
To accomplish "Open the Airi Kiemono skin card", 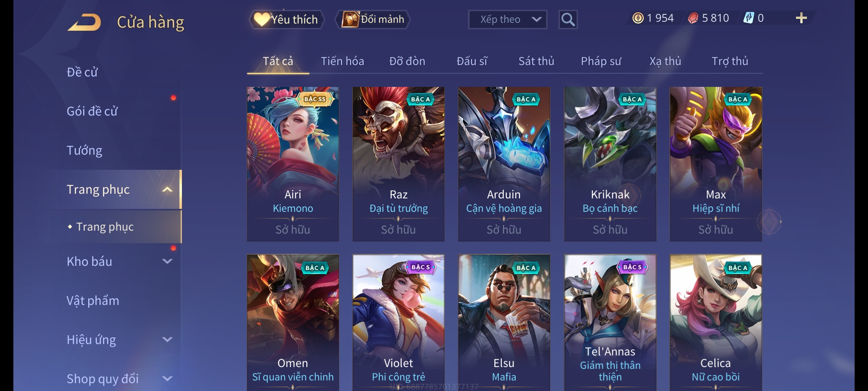I will (x=293, y=164).
